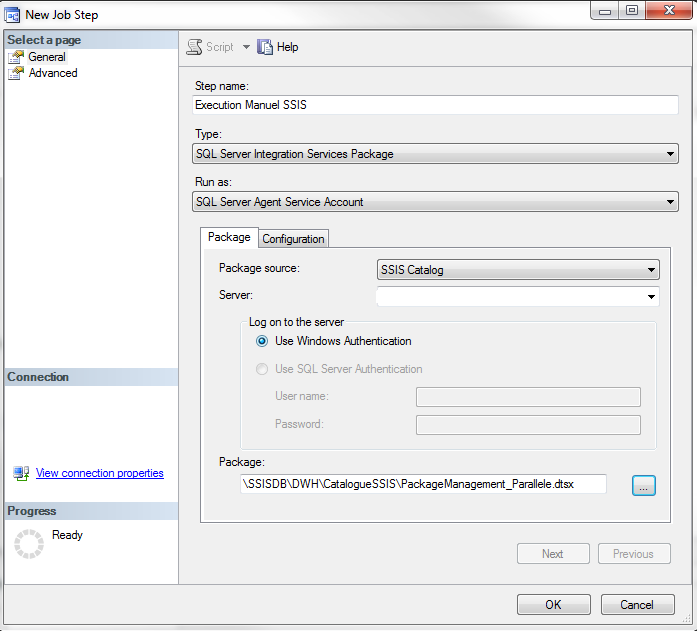The image size is (697, 631).
Task: Open the Script dropdown arrow
Action: [246, 47]
